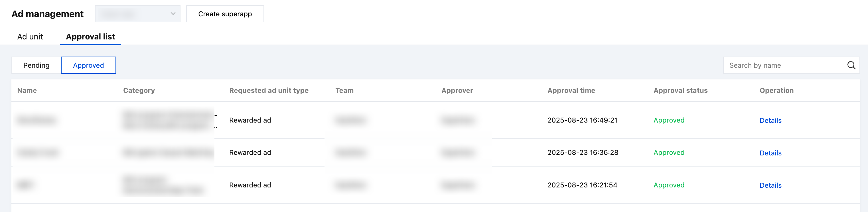Click Create superapp button

pyautogui.click(x=225, y=14)
